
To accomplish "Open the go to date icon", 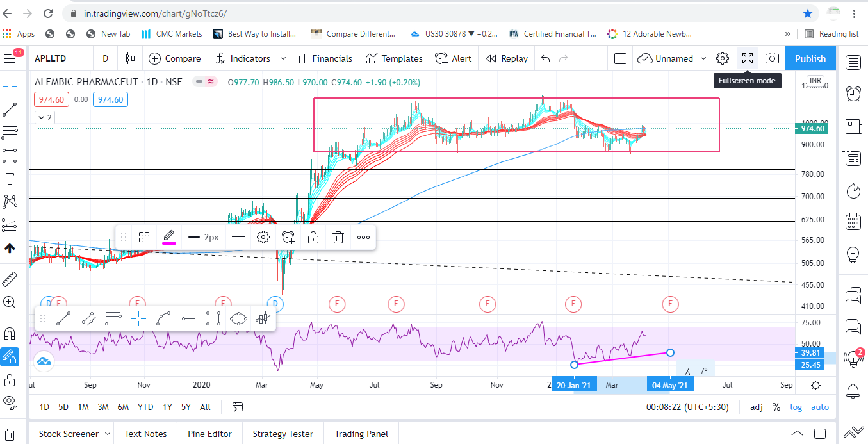I will pos(238,407).
